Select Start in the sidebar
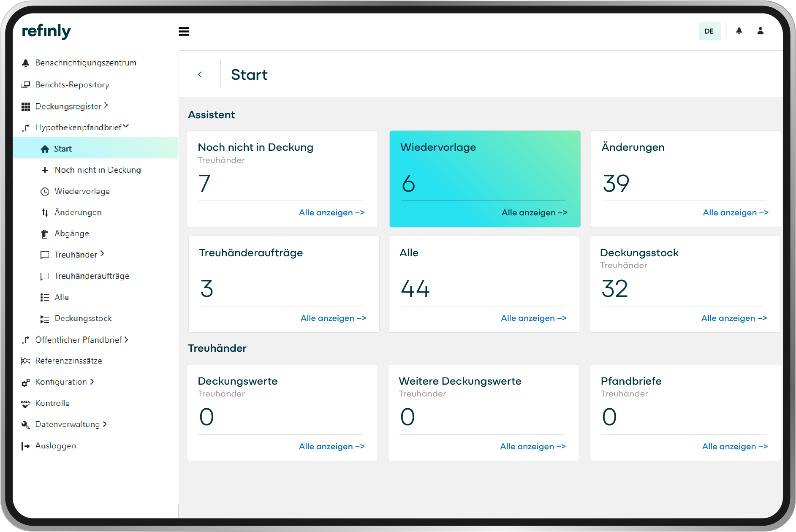The image size is (796, 532). pyautogui.click(x=63, y=148)
